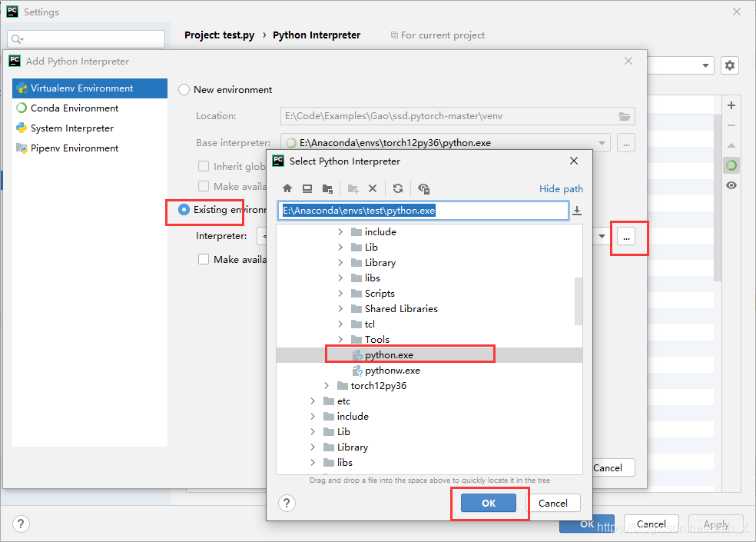The image size is (756, 542).
Task: Click the packages list scrollbar in Settings
Action: click(718, 198)
